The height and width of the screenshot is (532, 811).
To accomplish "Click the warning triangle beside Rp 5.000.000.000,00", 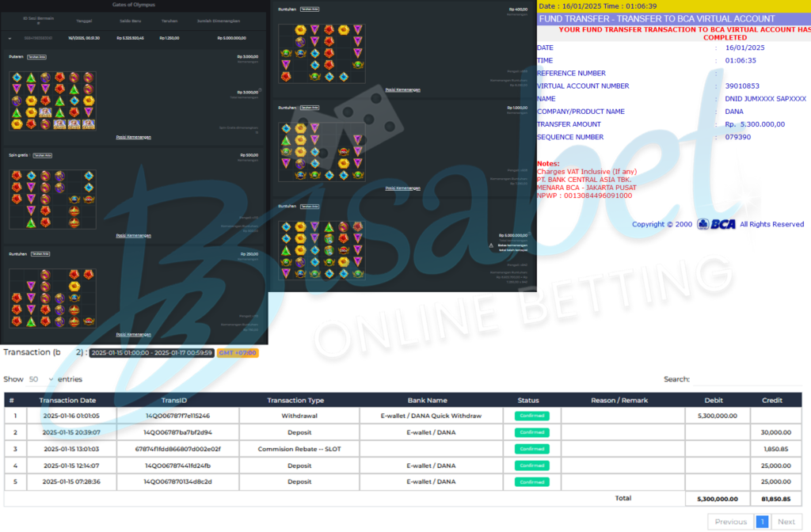I will tap(491, 245).
